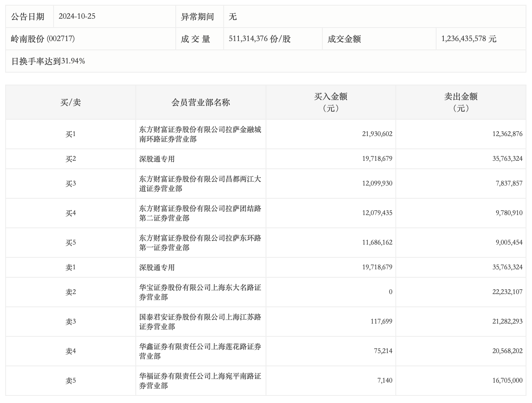Select the 买1 row label
Image resolution: width=532 pixels, height=403 pixels.
71,134
